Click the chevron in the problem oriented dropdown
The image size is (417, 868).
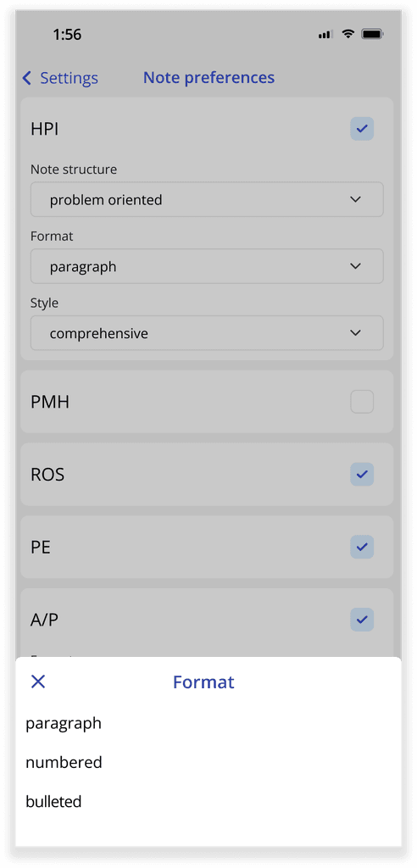(356, 199)
